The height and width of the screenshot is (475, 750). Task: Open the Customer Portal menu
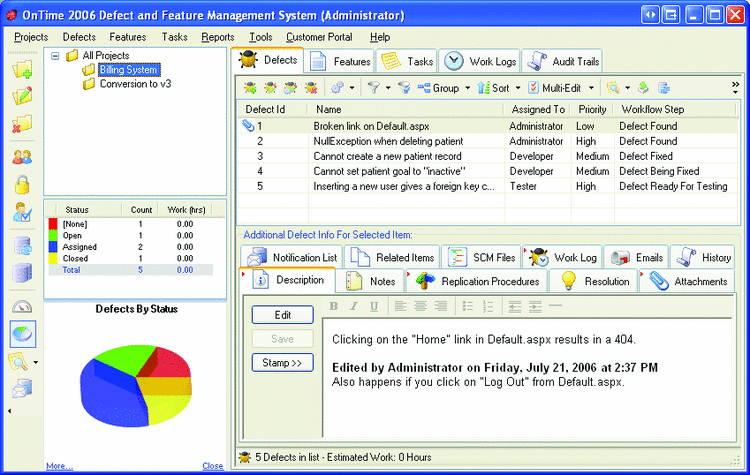click(319, 37)
